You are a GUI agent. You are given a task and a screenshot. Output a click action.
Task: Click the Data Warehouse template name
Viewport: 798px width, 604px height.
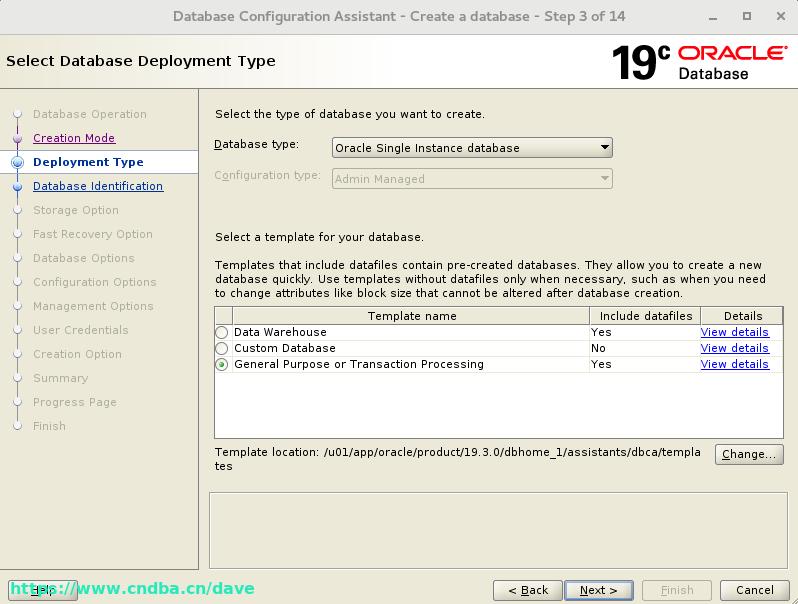(x=280, y=332)
